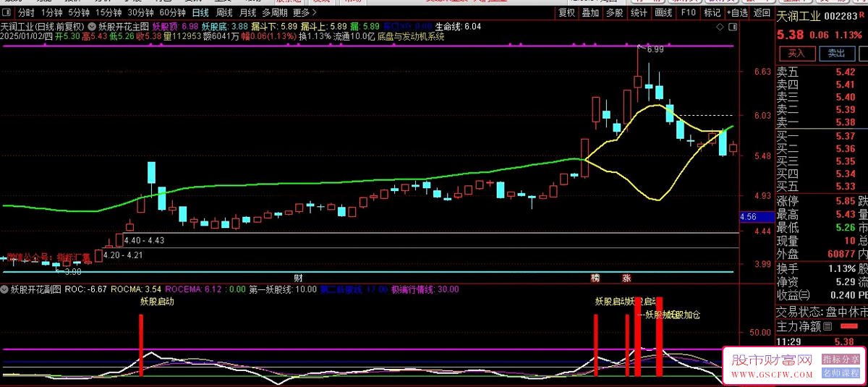Viewport: 868px width, 387px height.
Task: Select the 15分钟 period tab
Action: [x=109, y=12]
